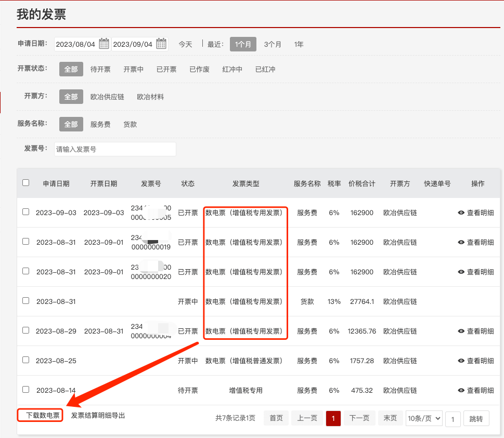The image size is (504, 438).
Task: Go to 下一页 in pagination
Action: pos(359,418)
